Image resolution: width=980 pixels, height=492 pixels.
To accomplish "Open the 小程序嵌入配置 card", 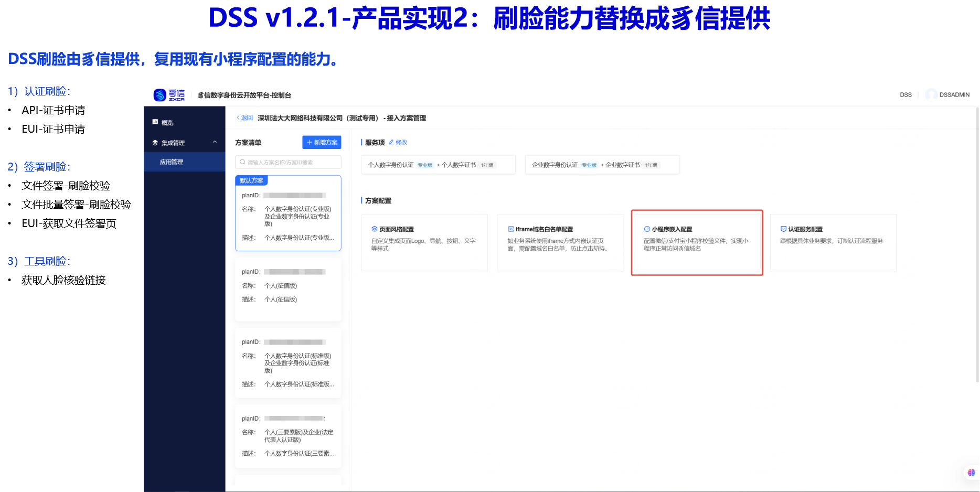I will click(x=697, y=243).
